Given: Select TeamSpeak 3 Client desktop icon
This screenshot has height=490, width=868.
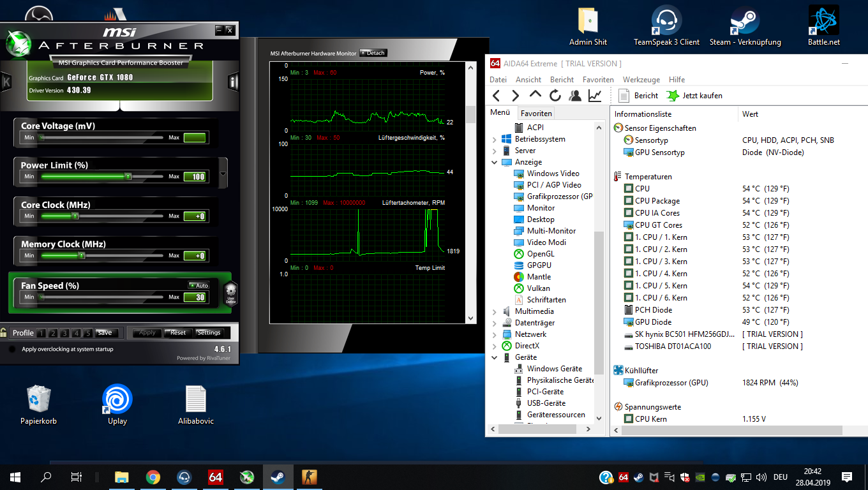Looking at the screenshot, I should pyautogui.click(x=666, y=27).
